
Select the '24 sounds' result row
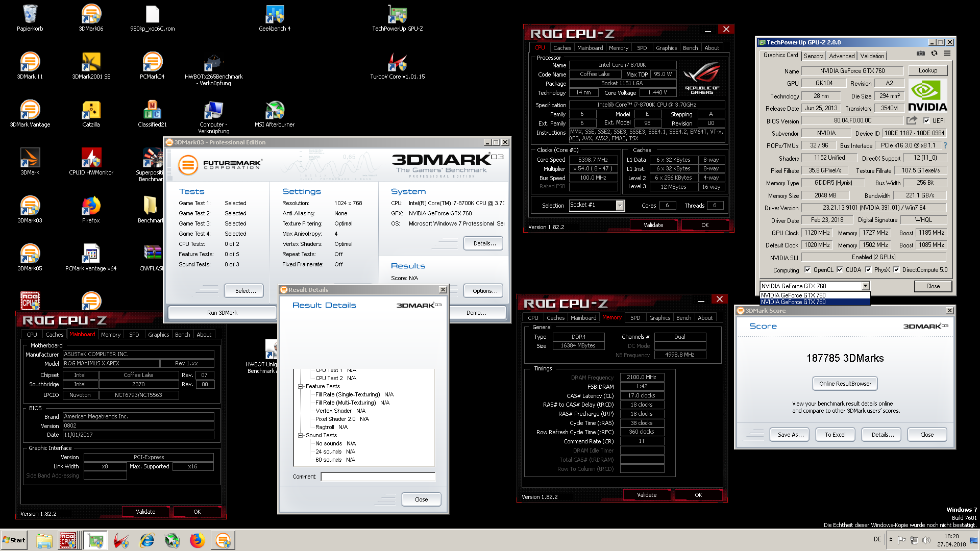pyautogui.click(x=335, y=452)
